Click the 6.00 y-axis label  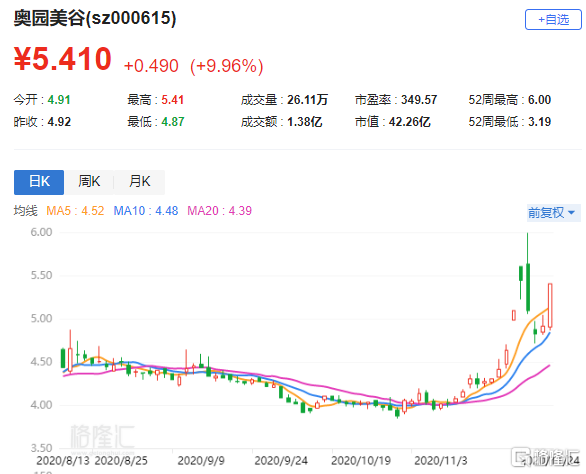coord(41,232)
